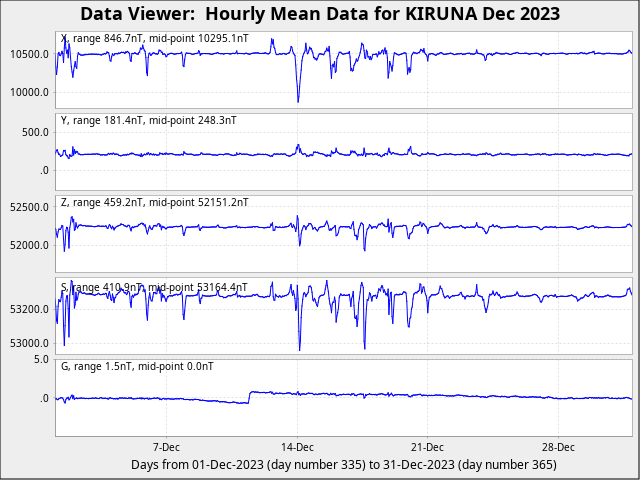Select the 52000.0 tick on the Z plot

[x=29, y=246]
